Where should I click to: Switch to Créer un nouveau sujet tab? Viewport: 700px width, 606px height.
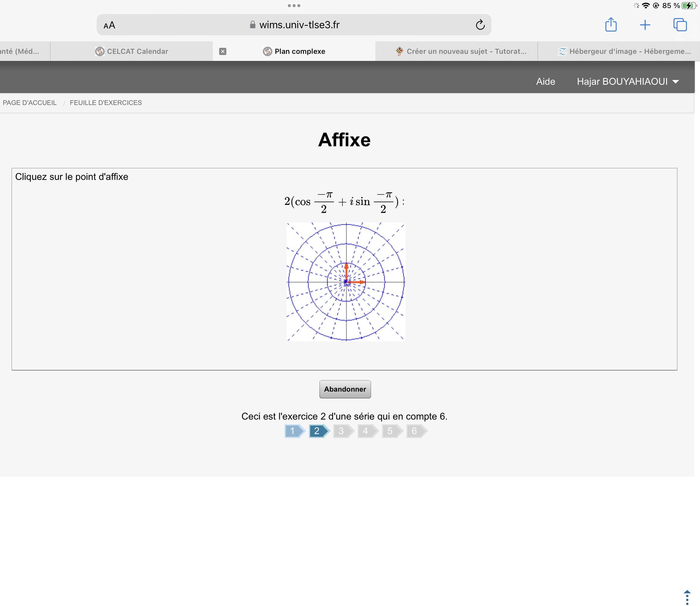(461, 51)
